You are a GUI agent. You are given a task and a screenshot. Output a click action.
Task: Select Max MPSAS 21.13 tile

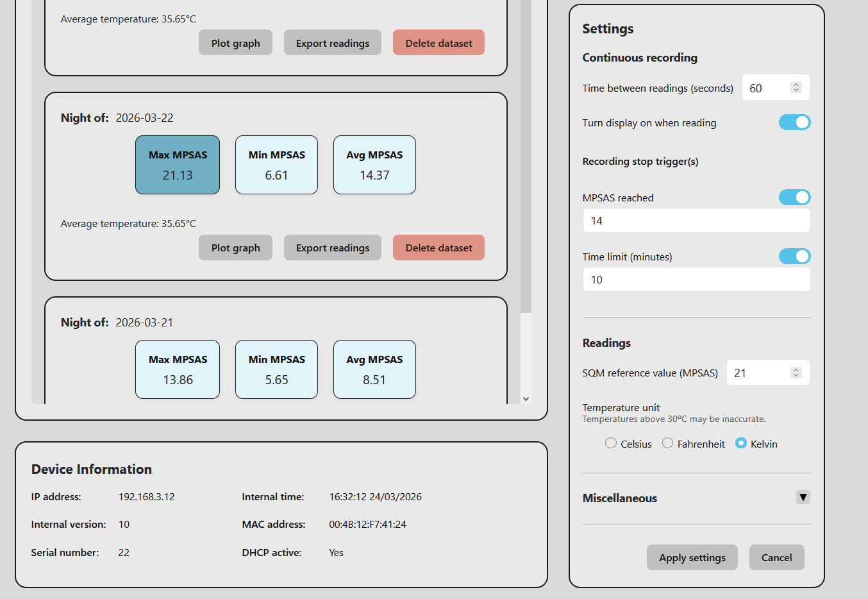tap(178, 165)
